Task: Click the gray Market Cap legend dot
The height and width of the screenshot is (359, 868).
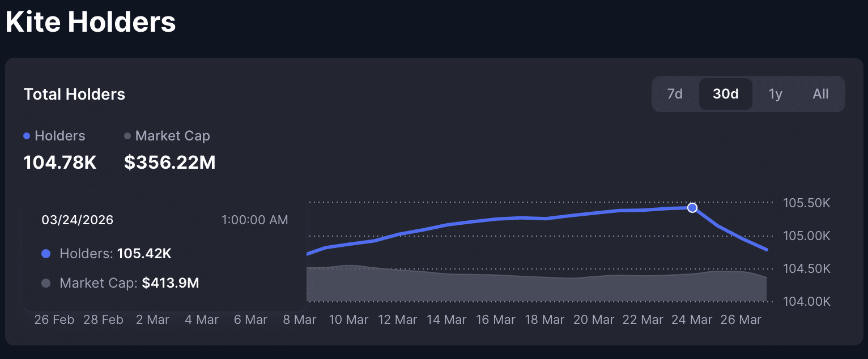Action: (127, 136)
